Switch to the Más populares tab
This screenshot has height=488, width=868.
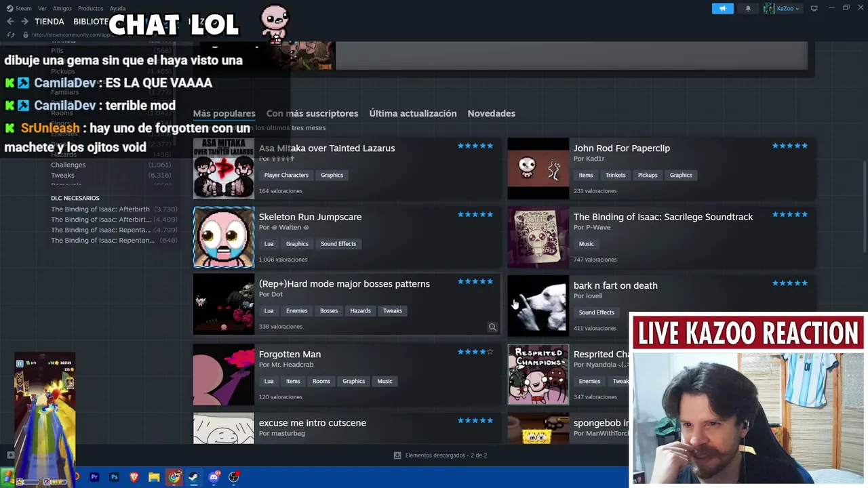click(x=224, y=113)
